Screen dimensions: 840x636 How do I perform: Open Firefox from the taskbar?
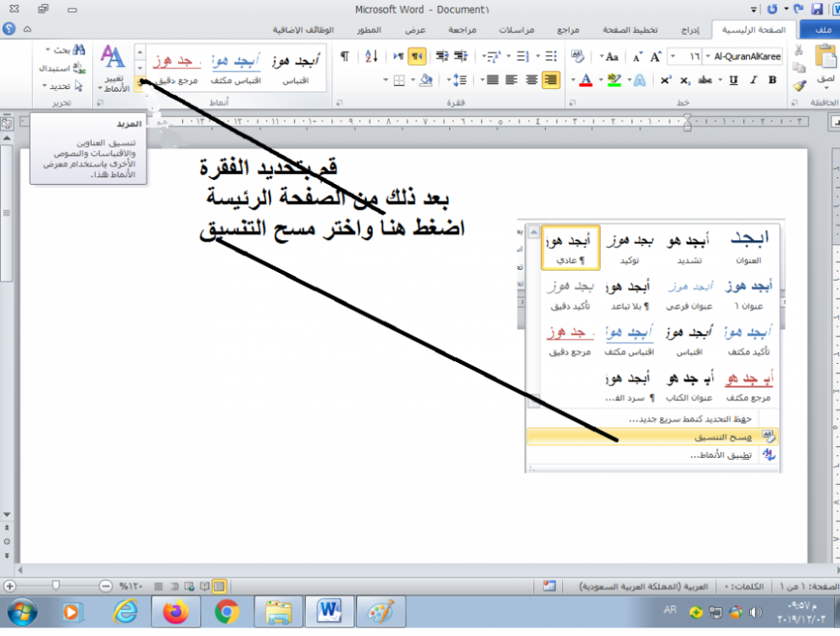[175, 611]
